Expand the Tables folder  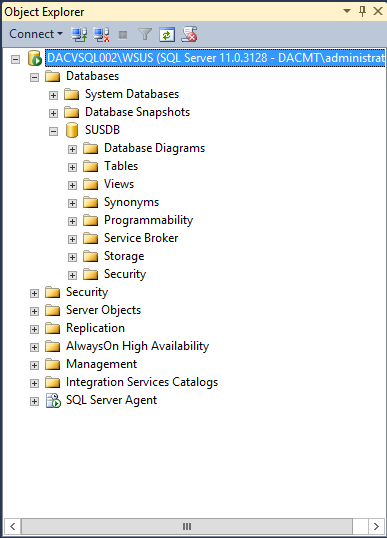tap(72, 167)
